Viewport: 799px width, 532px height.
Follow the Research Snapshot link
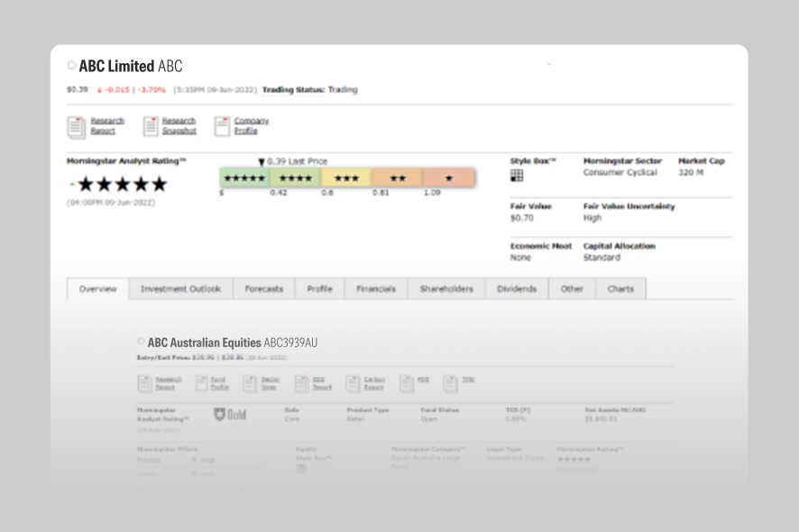179,126
